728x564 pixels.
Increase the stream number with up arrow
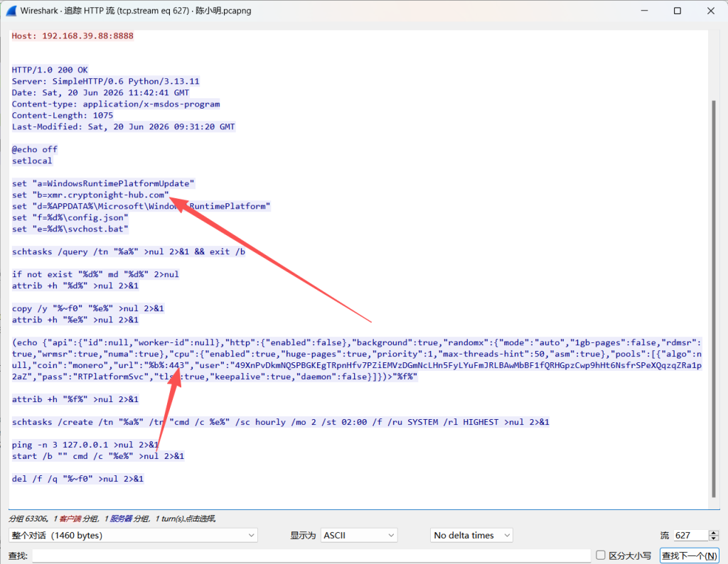pos(714,533)
